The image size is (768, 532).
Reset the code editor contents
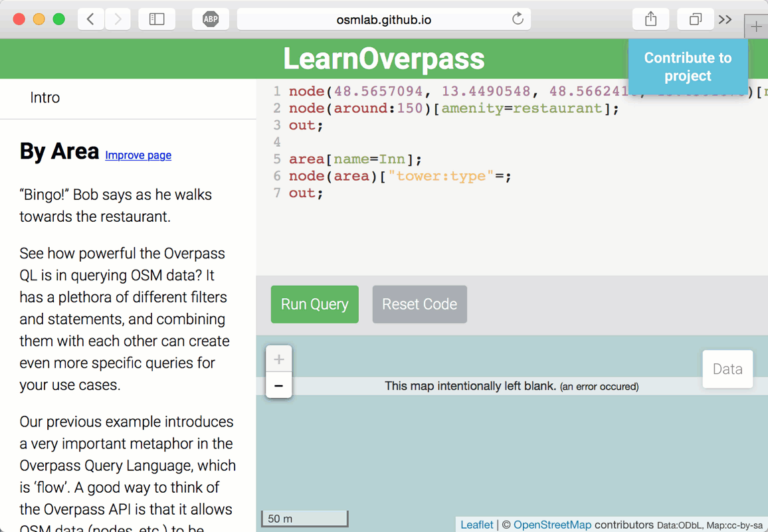click(420, 304)
